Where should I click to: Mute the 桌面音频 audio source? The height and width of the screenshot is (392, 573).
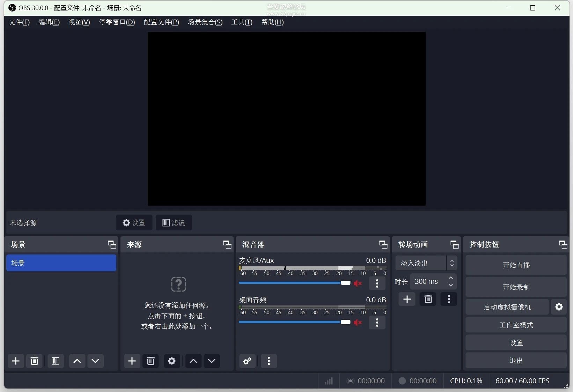pyautogui.click(x=357, y=323)
